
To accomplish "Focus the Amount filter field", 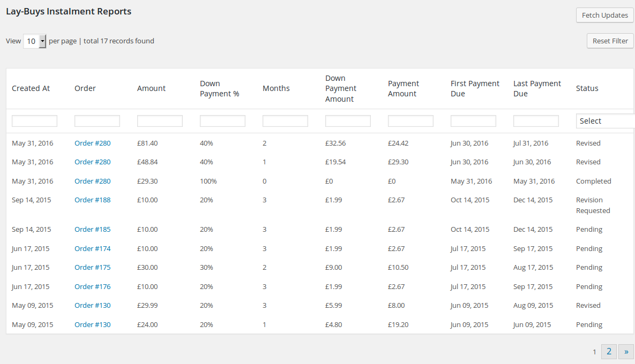I will point(160,121).
